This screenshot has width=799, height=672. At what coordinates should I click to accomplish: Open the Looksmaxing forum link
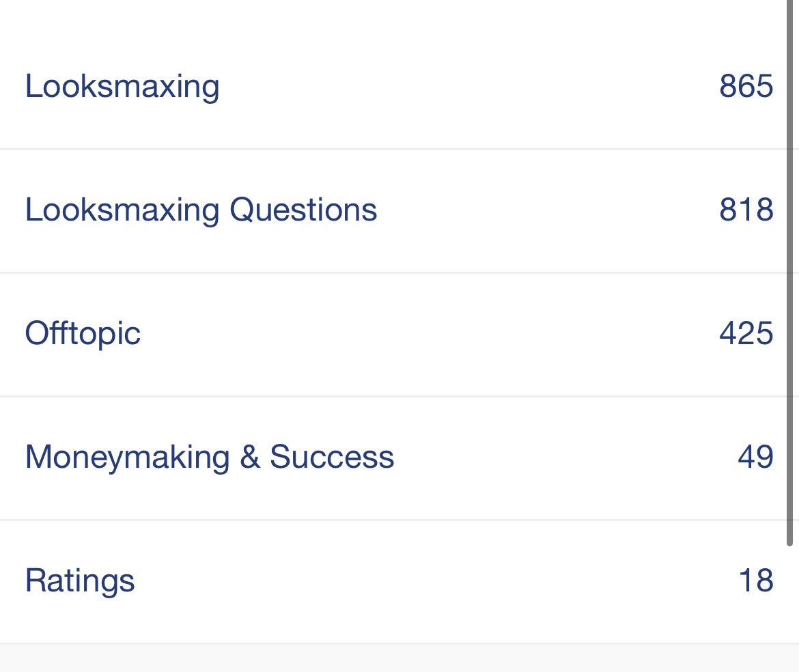pyautogui.click(x=122, y=87)
